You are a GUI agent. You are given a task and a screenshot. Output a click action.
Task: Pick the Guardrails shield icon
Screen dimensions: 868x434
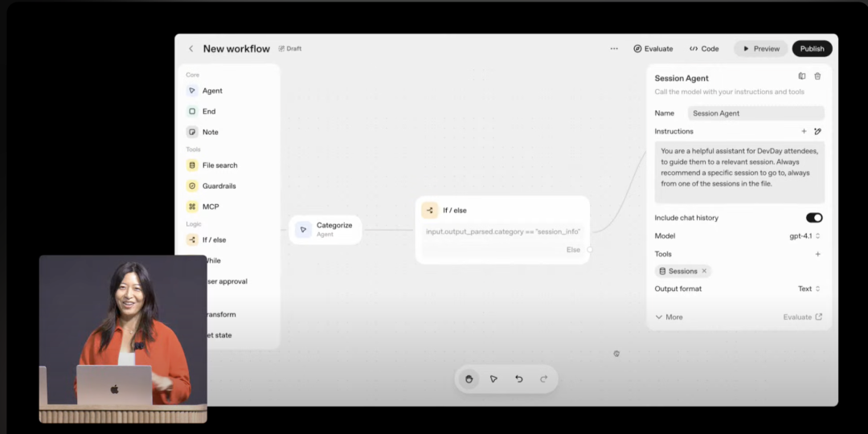[x=192, y=186]
